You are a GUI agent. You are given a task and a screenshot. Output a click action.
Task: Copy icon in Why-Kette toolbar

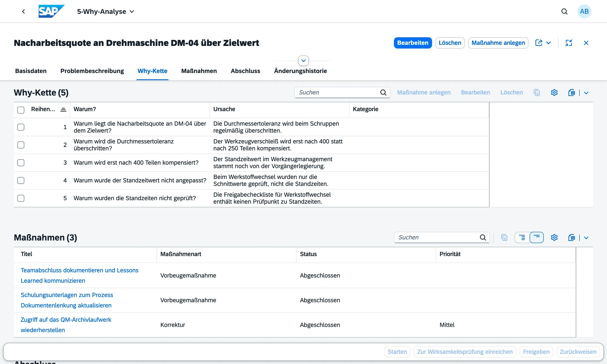pyautogui.click(x=537, y=93)
